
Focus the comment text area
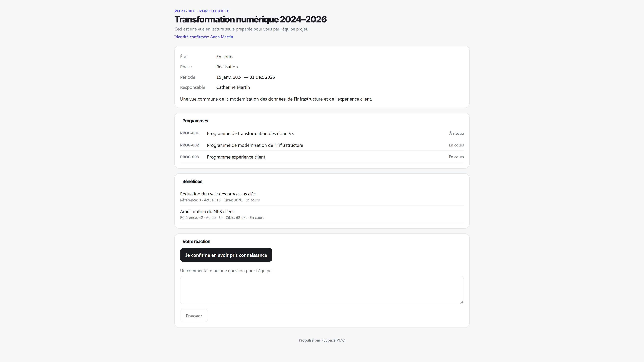pos(322,290)
